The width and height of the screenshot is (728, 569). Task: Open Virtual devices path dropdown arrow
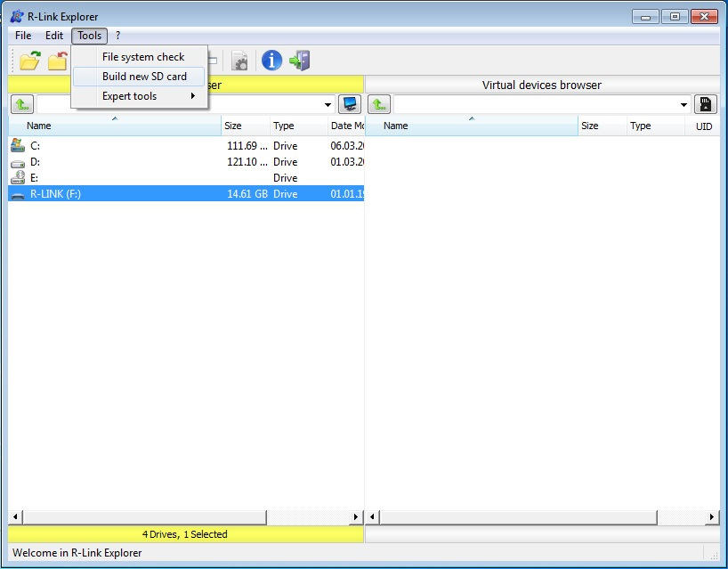684,105
